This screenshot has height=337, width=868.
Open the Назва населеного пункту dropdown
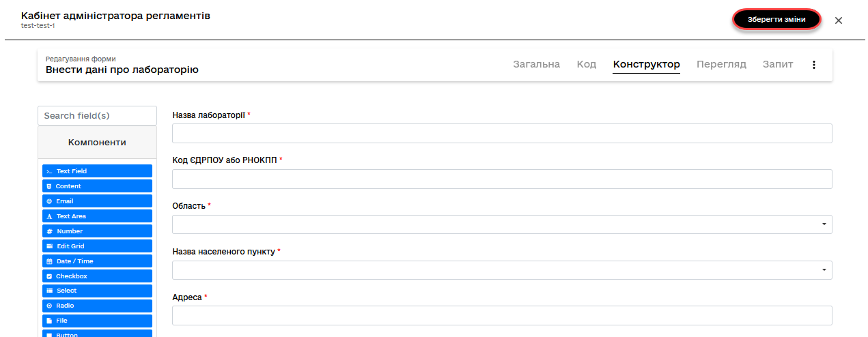[x=502, y=270]
